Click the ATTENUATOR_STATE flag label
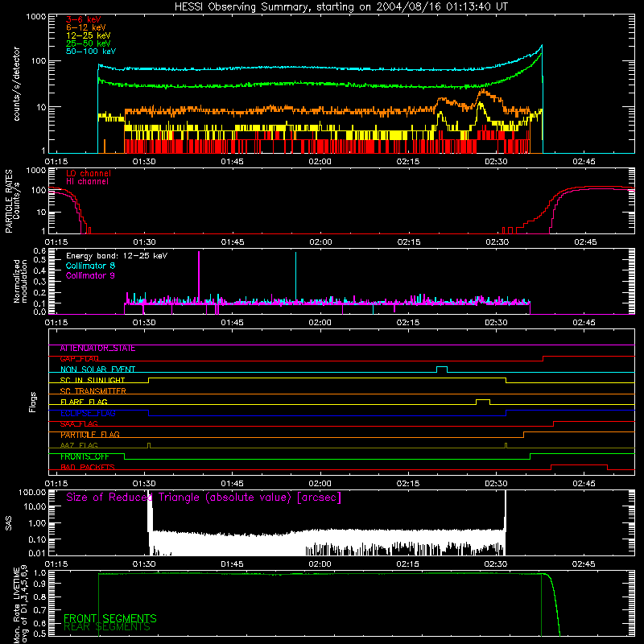The width and height of the screenshot is (644, 644). (x=97, y=349)
